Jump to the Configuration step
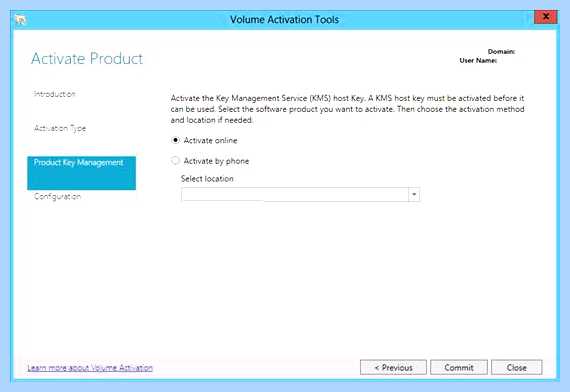Image resolution: width=570 pixels, height=392 pixels. 57,196
